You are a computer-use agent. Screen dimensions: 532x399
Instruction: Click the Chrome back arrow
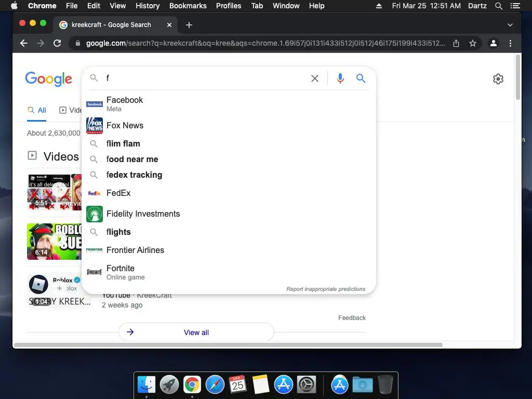click(24, 43)
